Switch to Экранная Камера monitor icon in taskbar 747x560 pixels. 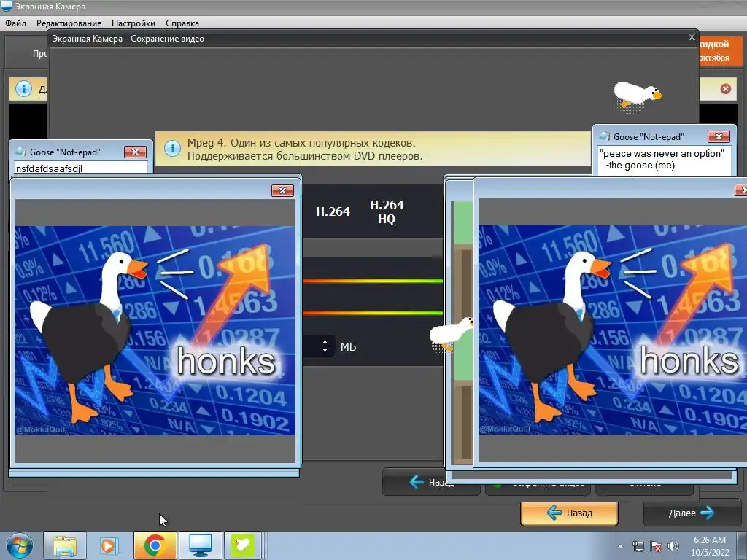200,545
